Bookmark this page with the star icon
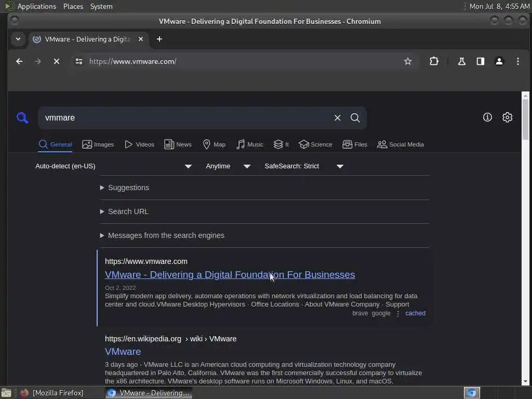The height and width of the screenshot is (399, 532). point(407,61)
